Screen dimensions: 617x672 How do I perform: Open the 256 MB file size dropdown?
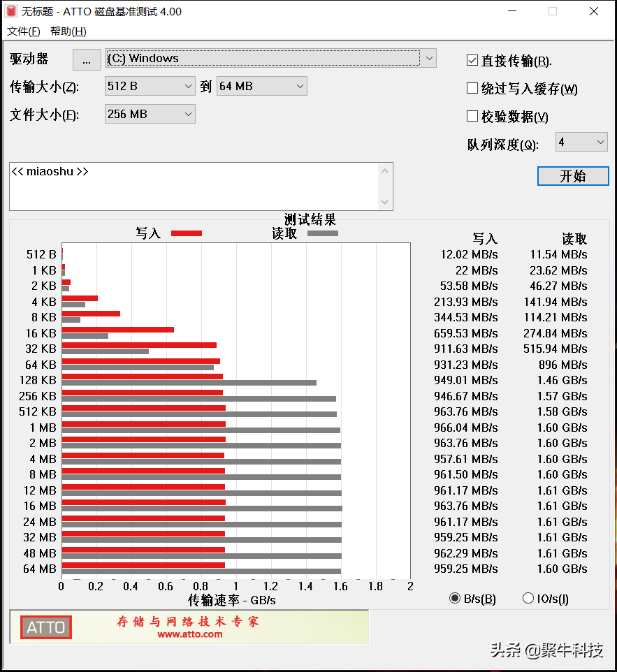pos(150,114)
